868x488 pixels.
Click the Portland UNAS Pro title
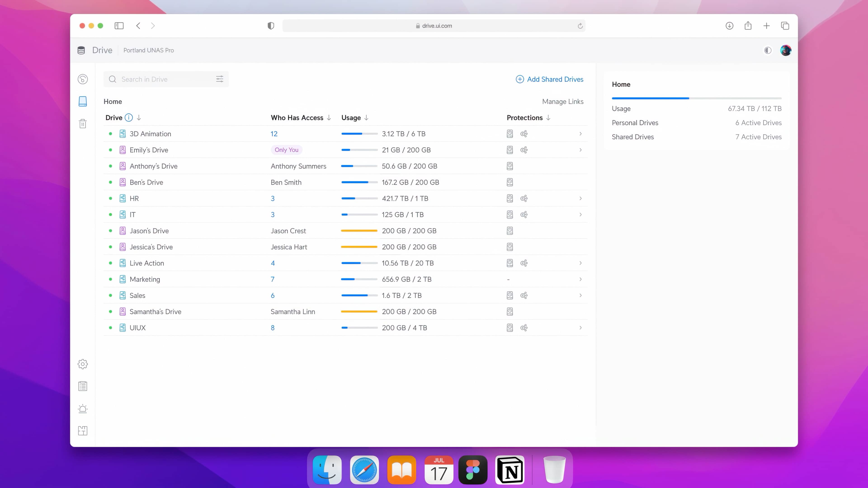click(x=149, y=50)
